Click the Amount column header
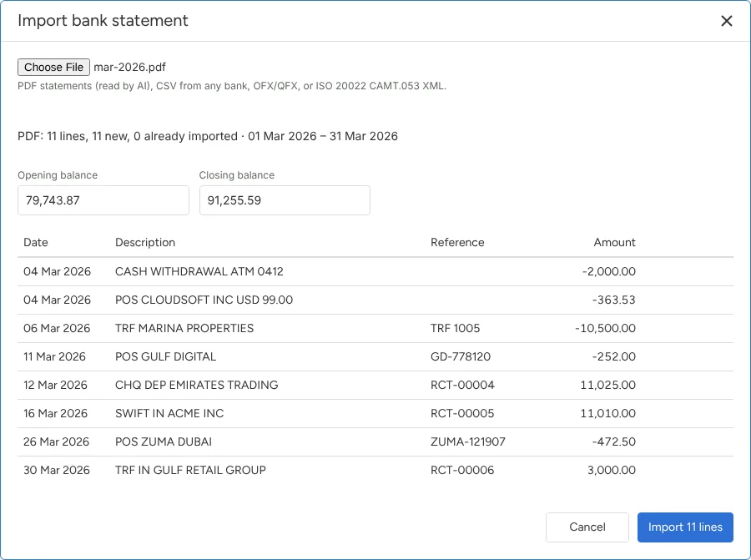This screenshot has height=560, width=751. pos(614,242)
